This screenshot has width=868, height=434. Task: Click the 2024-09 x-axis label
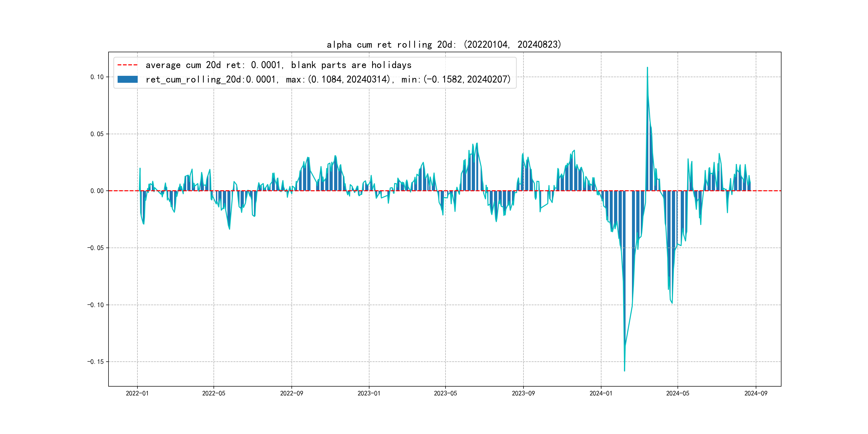756,393
